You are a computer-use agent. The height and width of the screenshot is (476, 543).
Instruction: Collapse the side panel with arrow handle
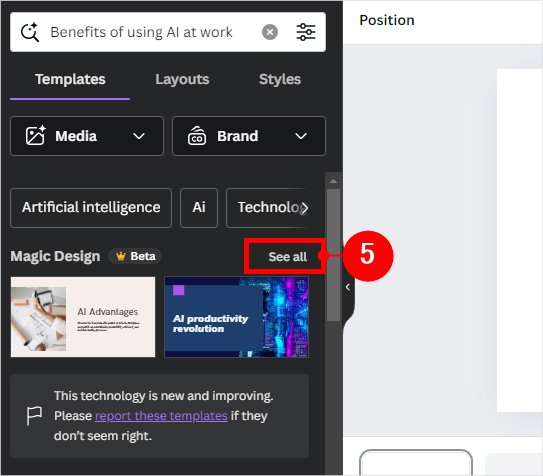(348, 287)
